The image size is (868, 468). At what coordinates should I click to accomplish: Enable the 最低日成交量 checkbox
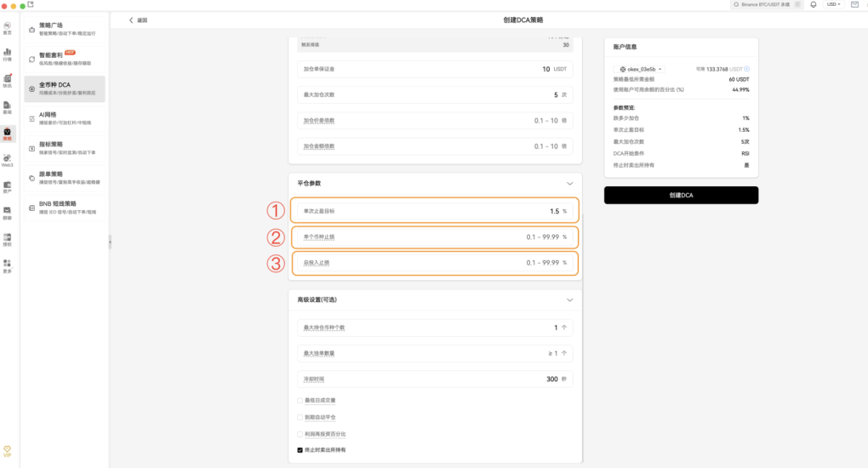point(300,401)
